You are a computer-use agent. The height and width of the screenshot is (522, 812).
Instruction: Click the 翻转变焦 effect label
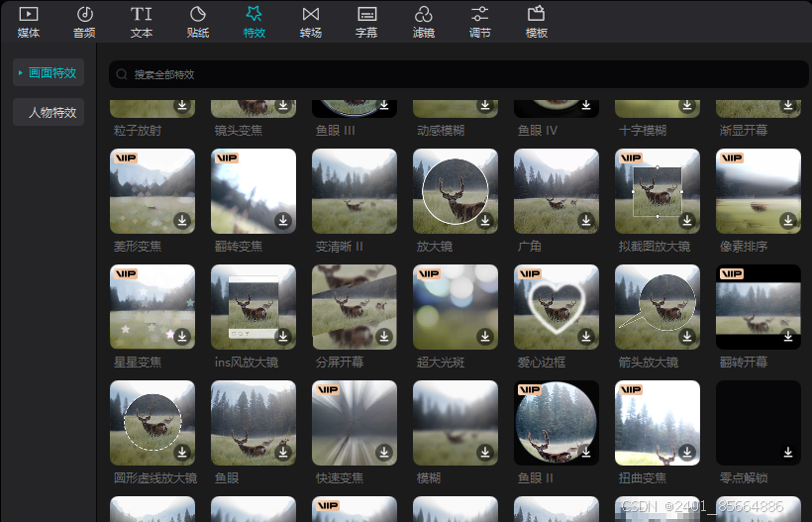coord(239,247)
